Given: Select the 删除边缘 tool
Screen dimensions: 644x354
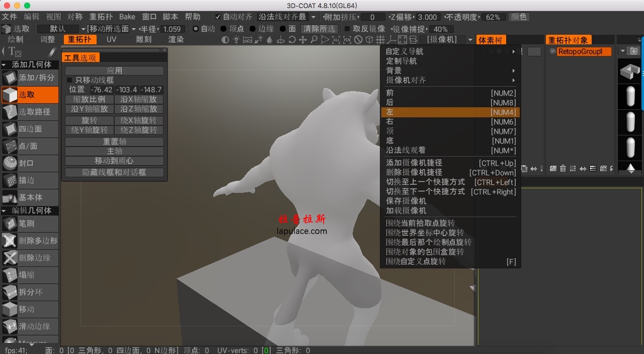Looking at the screenshot, I should tap(30, 258).
